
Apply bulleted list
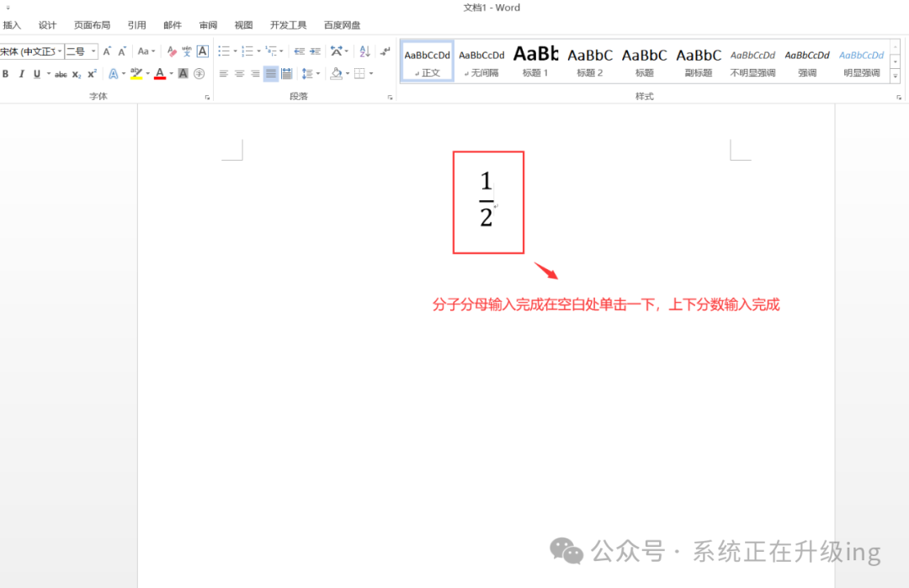tap(224, 51)
